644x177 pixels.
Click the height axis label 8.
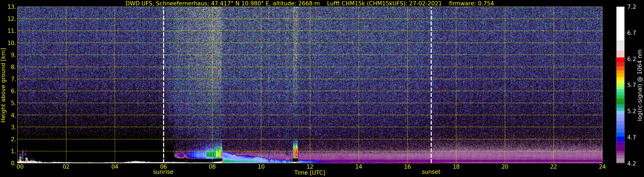click(x=13, y=67)
